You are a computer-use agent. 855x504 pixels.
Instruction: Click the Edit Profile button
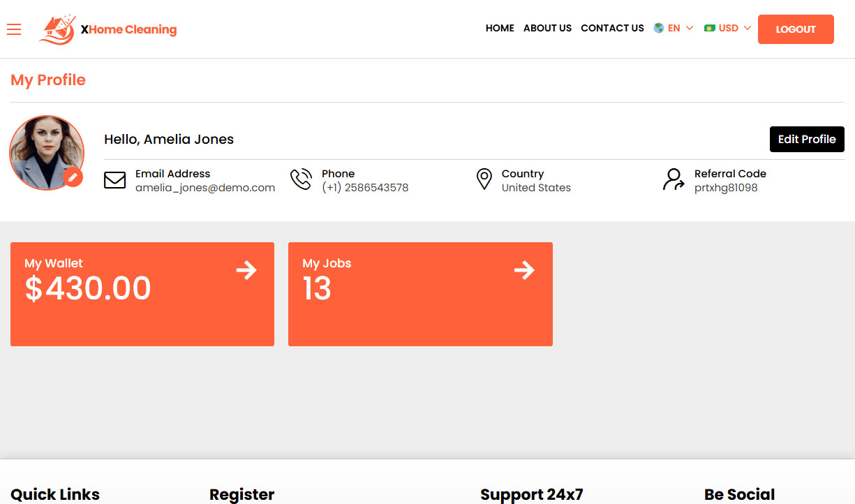[807, 139]
